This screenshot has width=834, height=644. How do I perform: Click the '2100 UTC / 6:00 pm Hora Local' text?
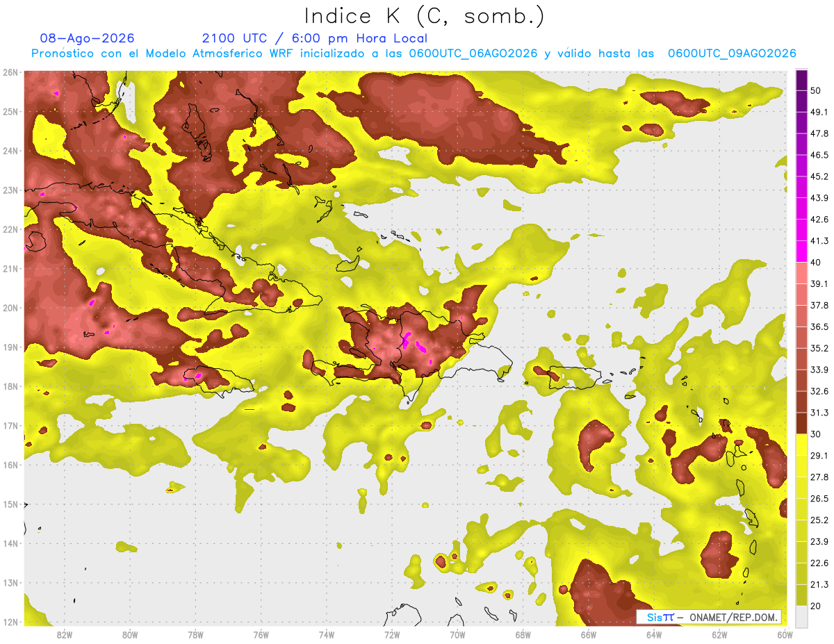point(314,38)
